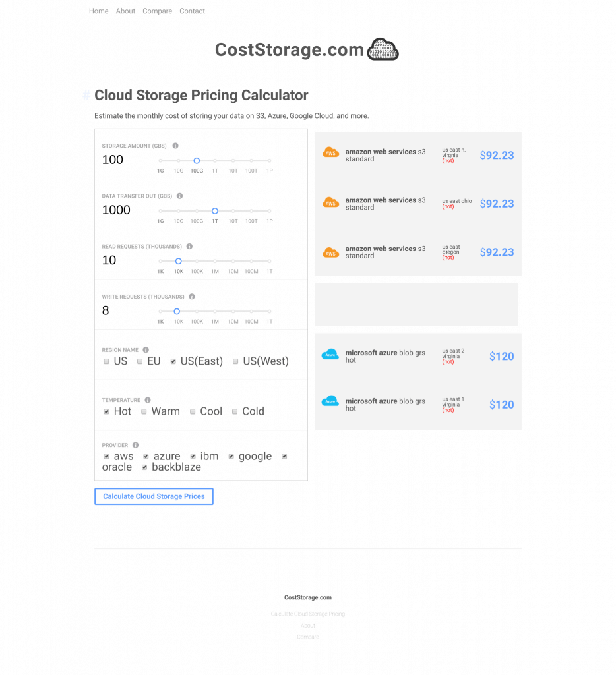Click the Provider info icon
This screenshot has width=616, height=675.
136,445
